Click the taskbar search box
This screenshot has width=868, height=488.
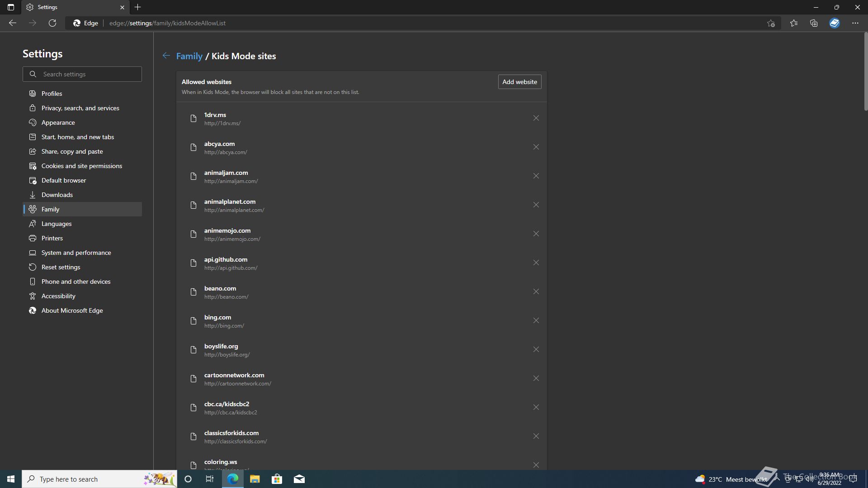[x=99, y=479]
